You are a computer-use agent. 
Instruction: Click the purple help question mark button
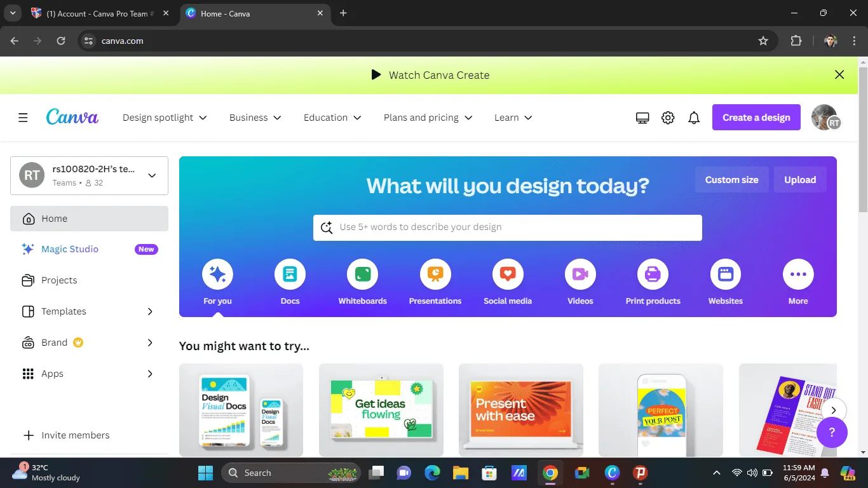(x=832, y=433)
